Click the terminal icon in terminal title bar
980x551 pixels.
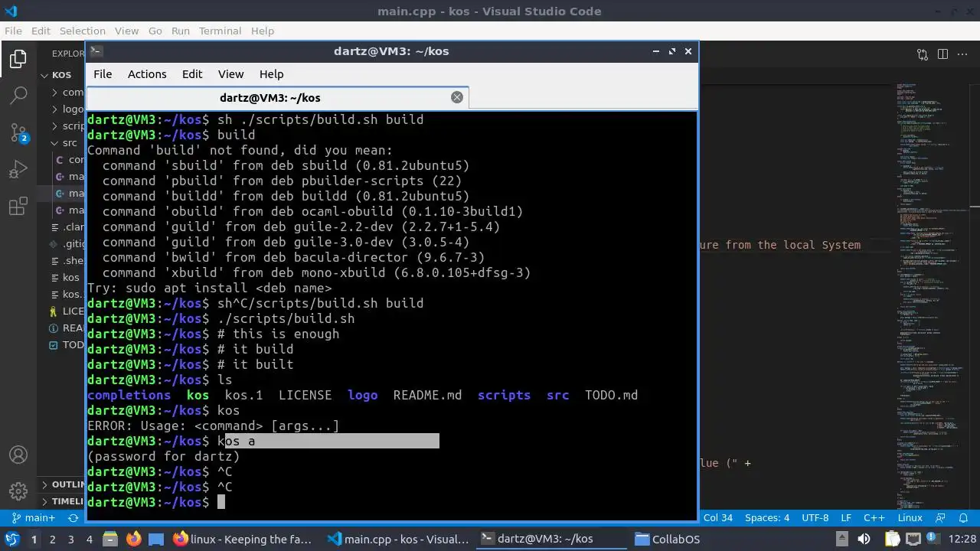[x=96, y=51]
